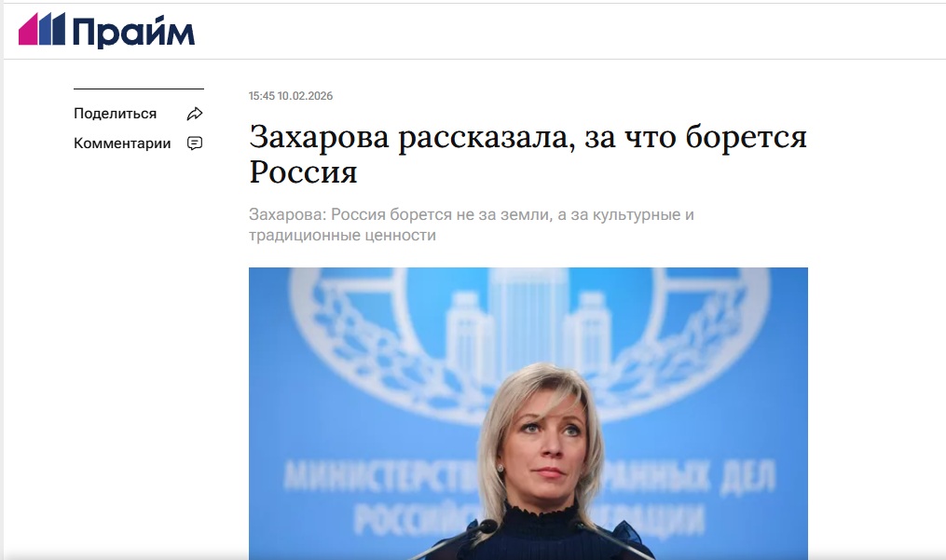Click the divider line above Поделиться
The height and width of the screenshot is (560, 946).
[139, 89]
